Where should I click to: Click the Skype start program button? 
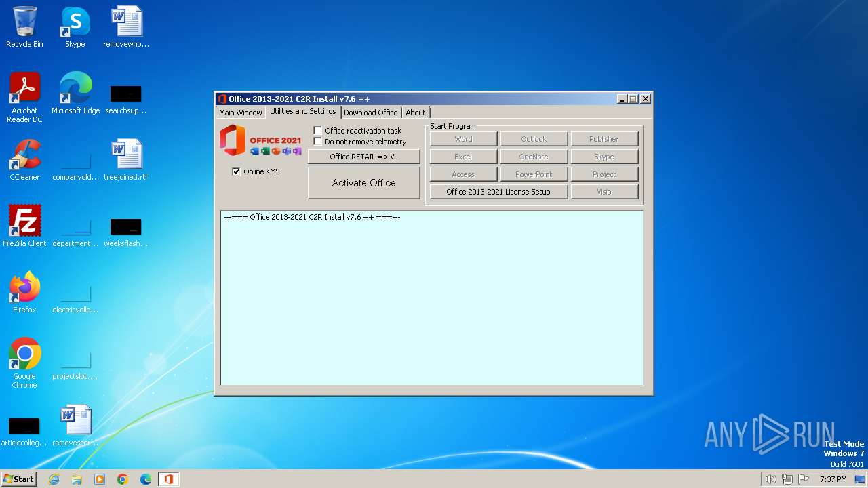point(604,157)
